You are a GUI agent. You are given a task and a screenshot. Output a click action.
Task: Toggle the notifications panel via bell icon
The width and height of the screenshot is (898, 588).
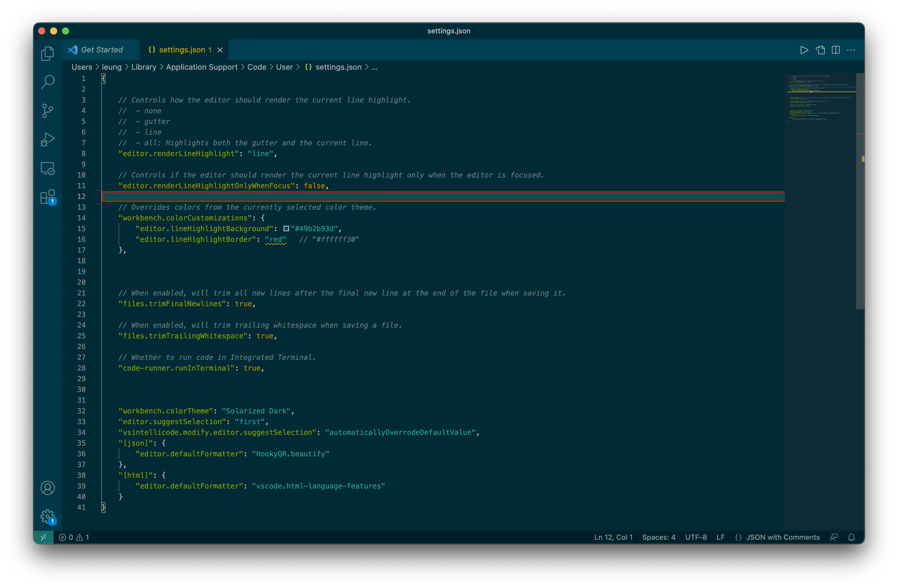(852, 537)
